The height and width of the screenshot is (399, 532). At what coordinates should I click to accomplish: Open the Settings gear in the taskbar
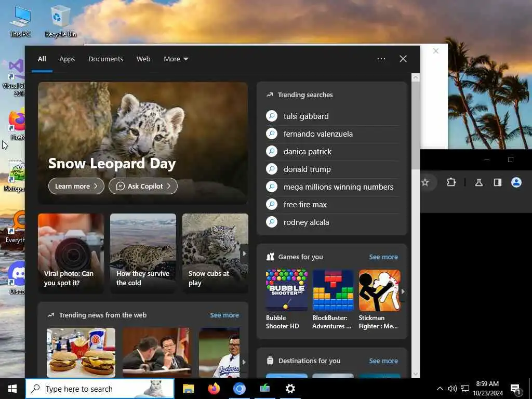(290, 389)
